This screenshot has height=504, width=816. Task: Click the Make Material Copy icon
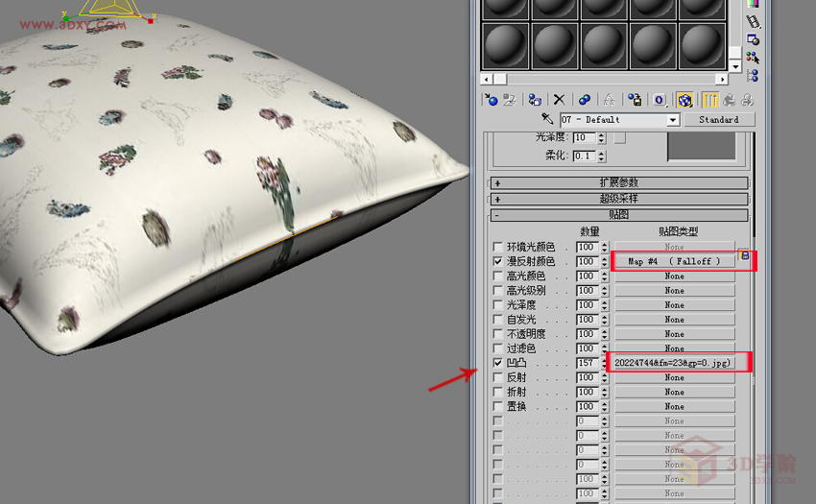coord(585,100)
